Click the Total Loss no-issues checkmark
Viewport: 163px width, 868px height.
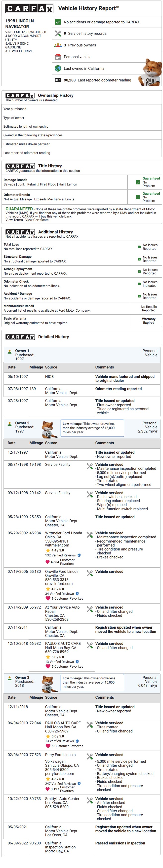click(x=139, y=247)
